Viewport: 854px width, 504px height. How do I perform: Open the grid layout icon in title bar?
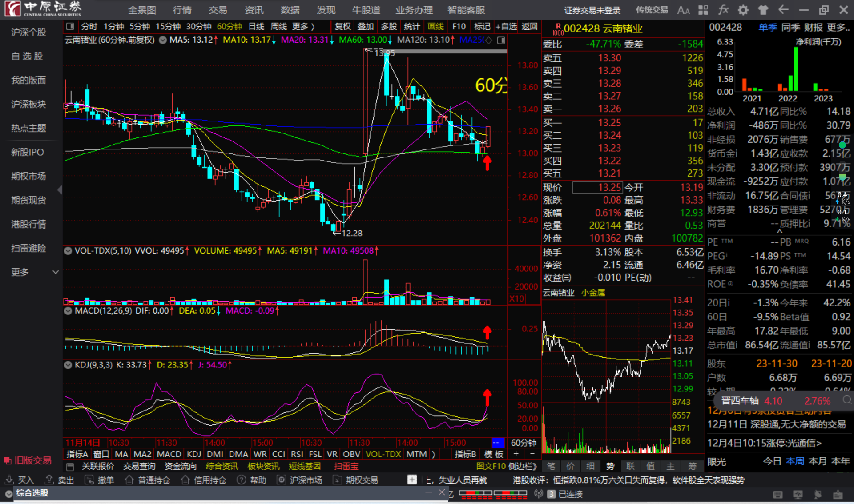tap(703, 10)
